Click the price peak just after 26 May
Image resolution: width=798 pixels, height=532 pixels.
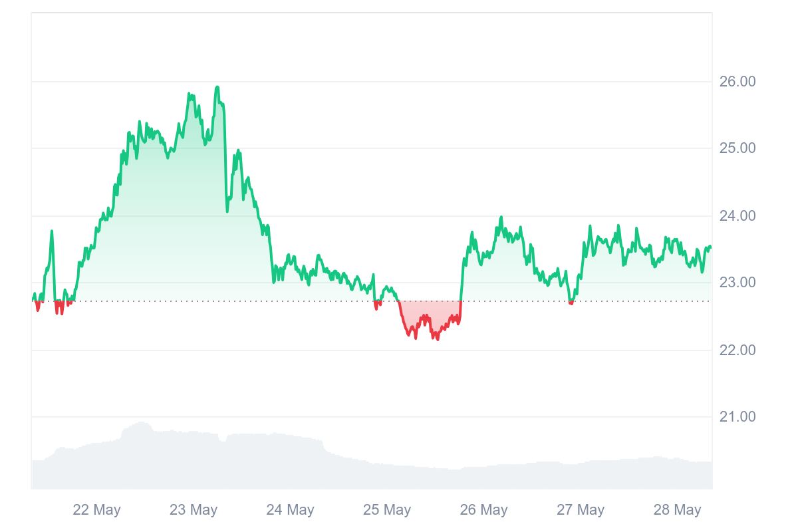501,217
